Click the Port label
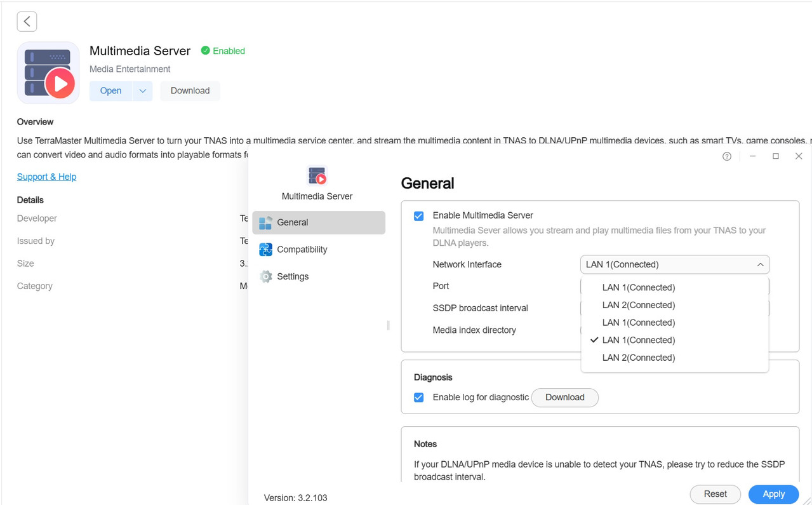Viewport: 812px width, 505px height. pyautogui.click(x=441, y=286)
